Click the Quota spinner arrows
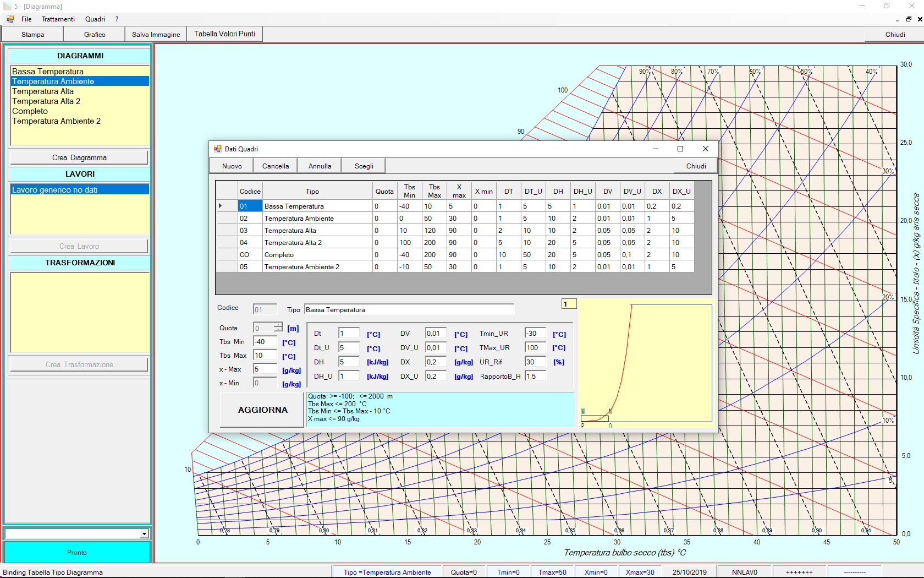The width and height of the screenshot is (924, 578). point(278,328)
